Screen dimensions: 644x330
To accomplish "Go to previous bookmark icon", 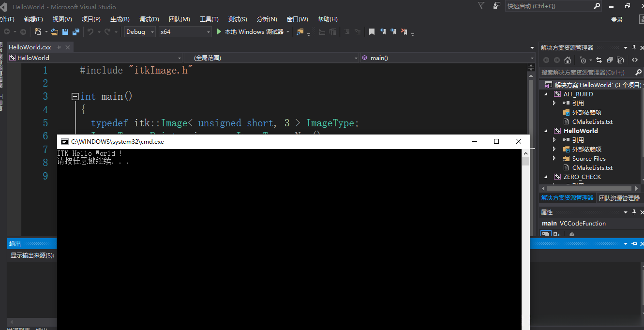I will pyautogui.click(x=383, y=32).
